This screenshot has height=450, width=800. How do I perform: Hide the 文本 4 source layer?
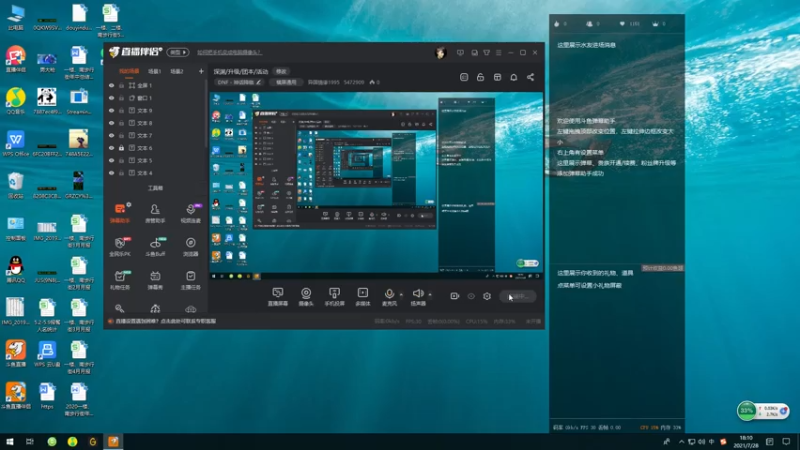tap(111, 173)
